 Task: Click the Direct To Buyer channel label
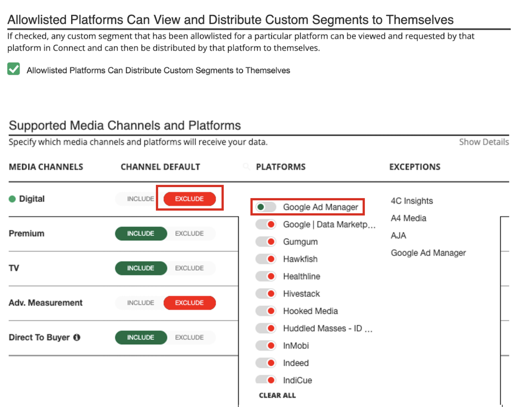click(x=39, y=337)
